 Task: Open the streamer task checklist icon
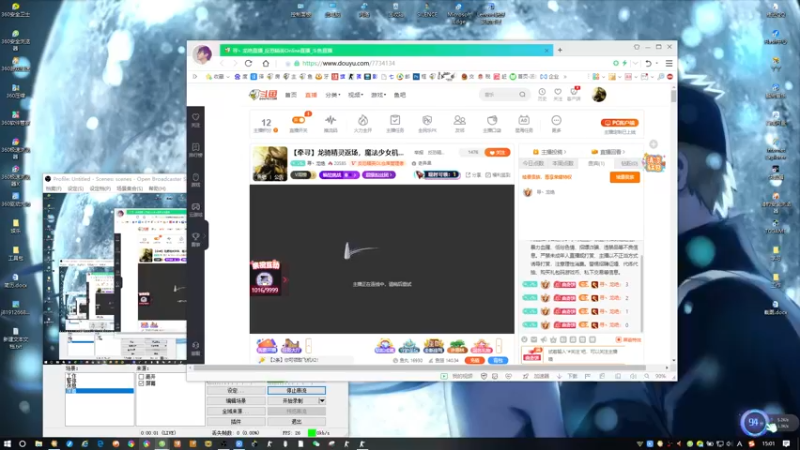pos(395,120)
